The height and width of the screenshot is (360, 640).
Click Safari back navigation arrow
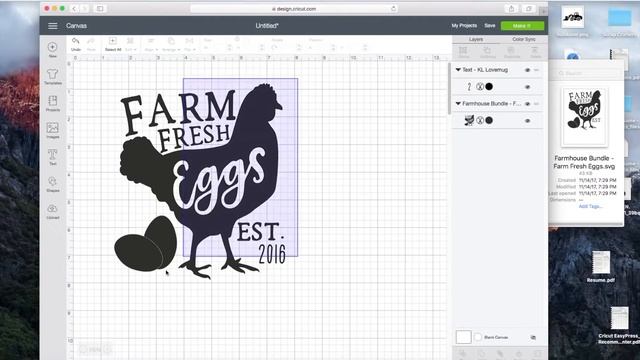click(x=74, y=9)
